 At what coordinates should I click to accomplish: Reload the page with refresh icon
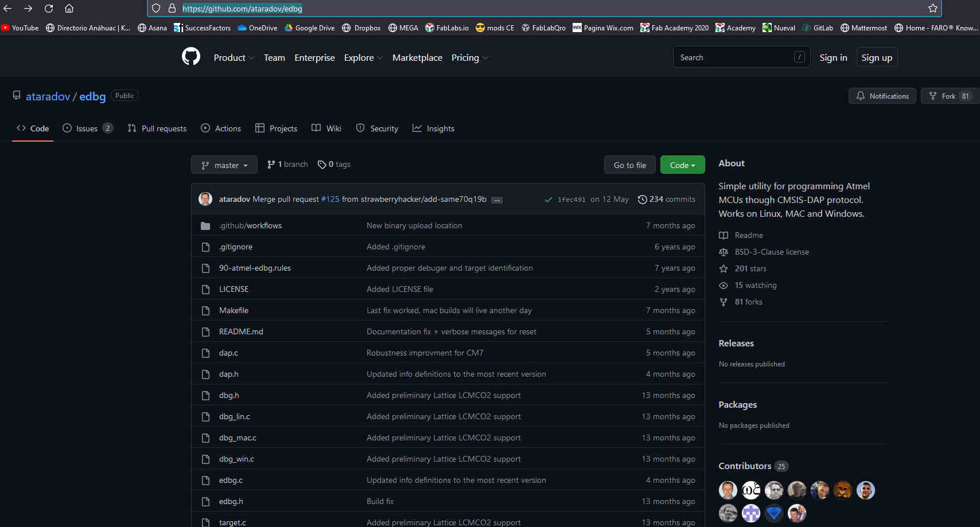pyautogui.click(x=49, y=9)
